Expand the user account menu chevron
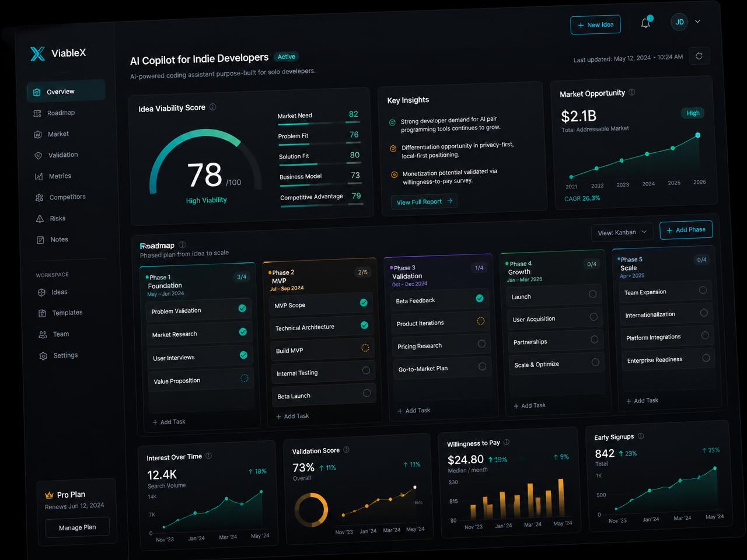This screenshot has height=560, width=747. 697,22
